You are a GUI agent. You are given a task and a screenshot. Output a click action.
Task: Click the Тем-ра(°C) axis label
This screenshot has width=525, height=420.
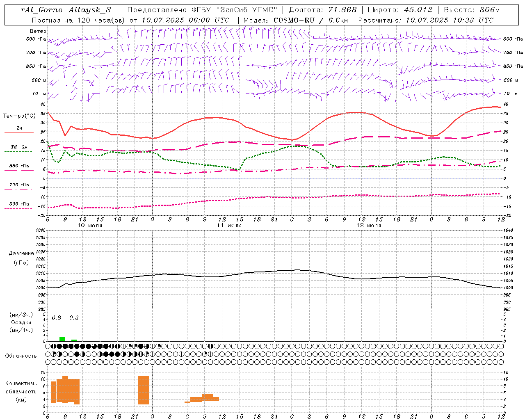click(19, 116)
